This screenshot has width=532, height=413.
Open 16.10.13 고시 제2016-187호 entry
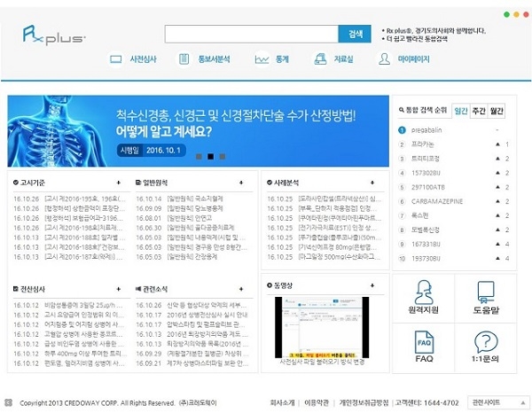point(68,257)
